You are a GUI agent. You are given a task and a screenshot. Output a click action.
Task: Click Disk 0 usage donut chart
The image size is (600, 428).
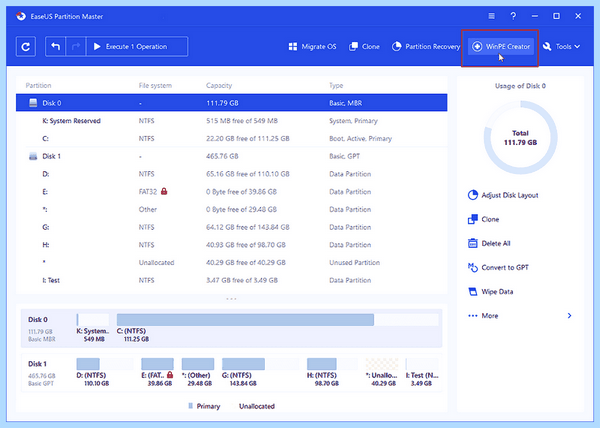point(520,138)
